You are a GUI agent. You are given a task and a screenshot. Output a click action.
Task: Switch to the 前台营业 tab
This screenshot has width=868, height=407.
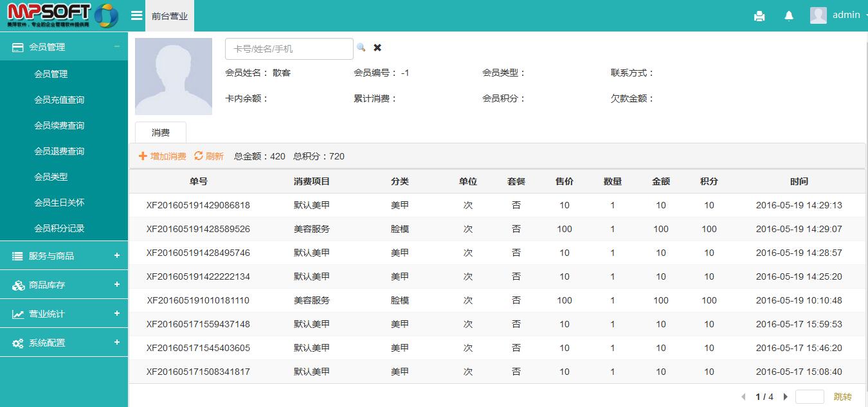(x=169, y=15)
